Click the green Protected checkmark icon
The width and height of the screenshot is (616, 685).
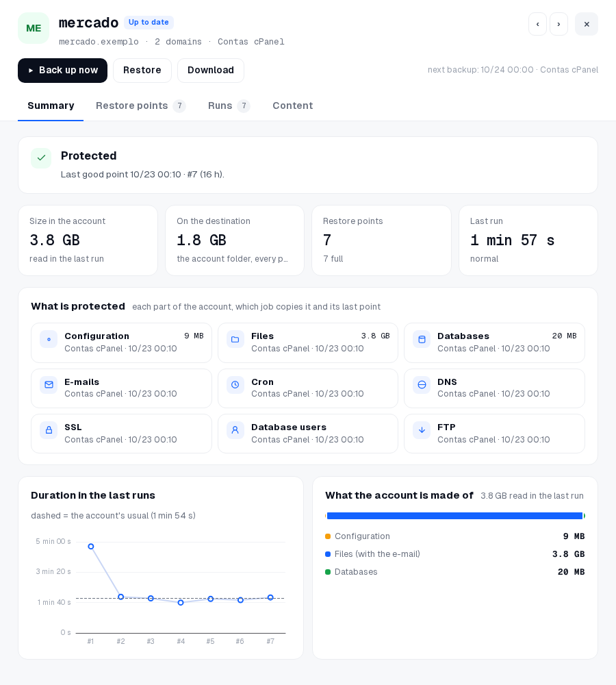[x=41, y=158]
